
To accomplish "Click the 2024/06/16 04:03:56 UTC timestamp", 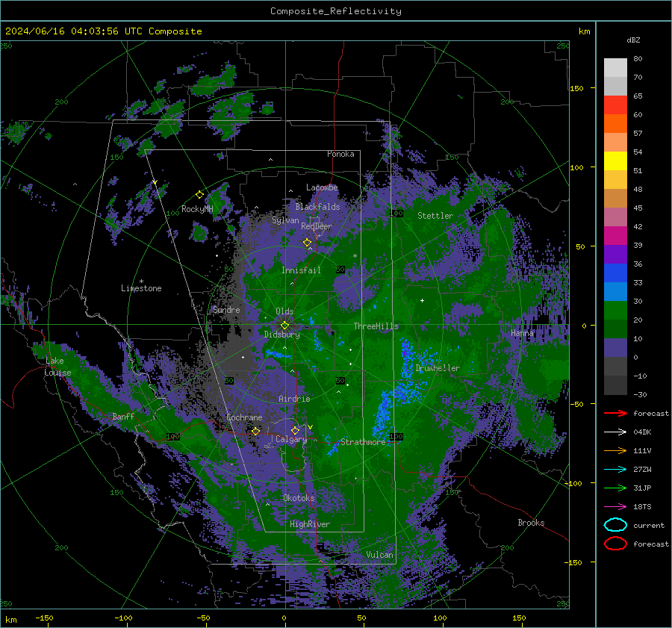I will click(x=103, y=31).
